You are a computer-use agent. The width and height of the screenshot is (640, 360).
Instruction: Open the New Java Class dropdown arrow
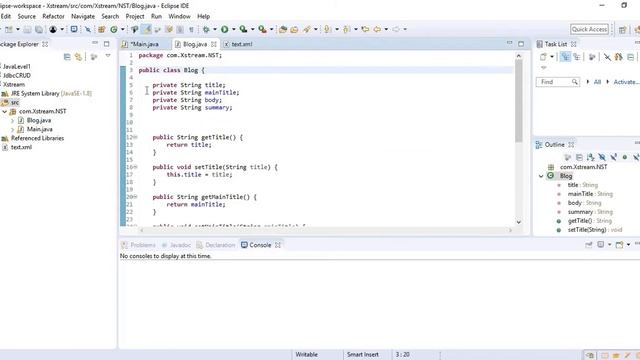coord(122,29)
